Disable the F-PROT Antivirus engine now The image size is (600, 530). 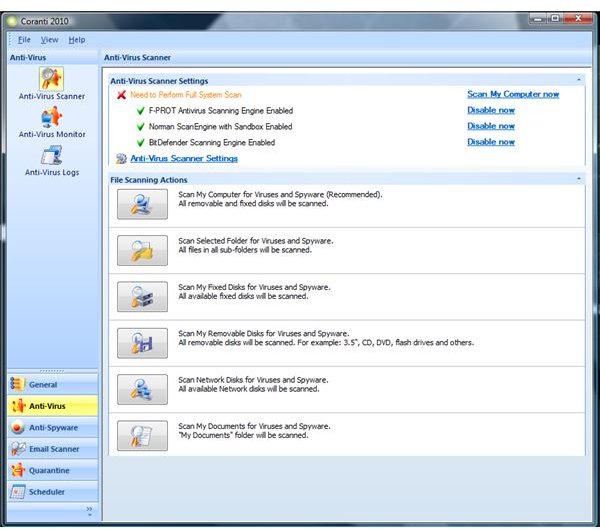click(x=491, y=110)
